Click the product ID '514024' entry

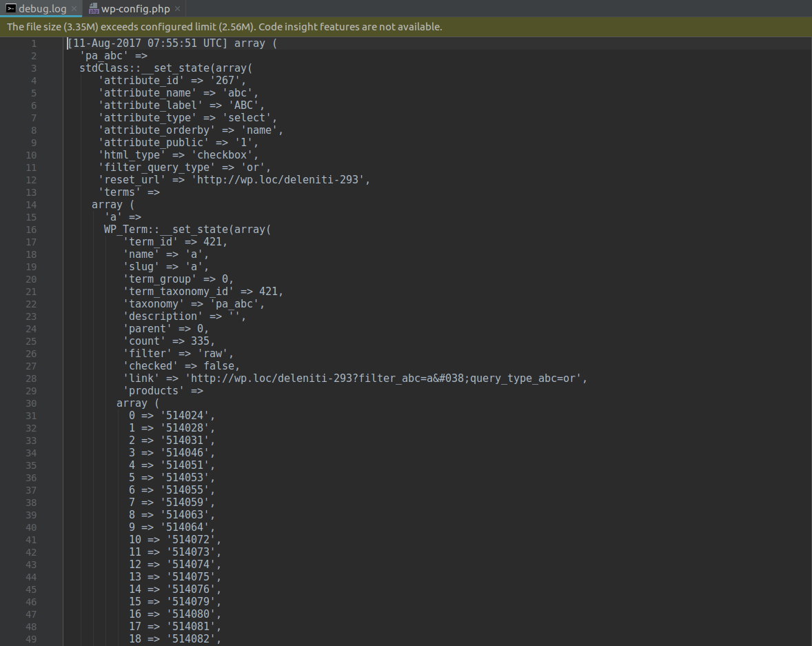tap(185, 416)
